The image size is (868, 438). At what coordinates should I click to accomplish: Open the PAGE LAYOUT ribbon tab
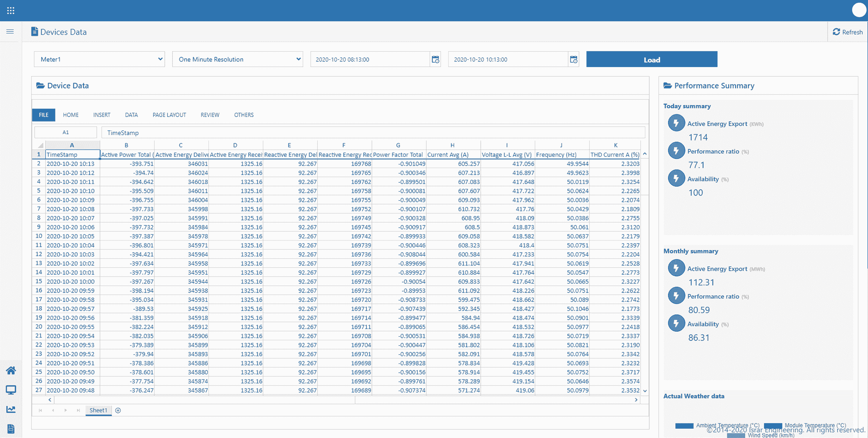click(x=169, y=115)
